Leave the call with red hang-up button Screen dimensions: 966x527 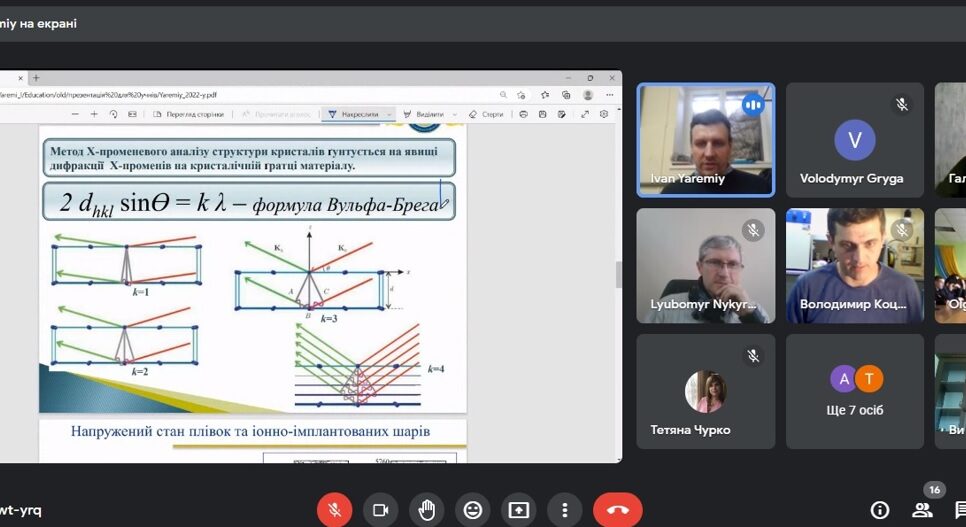(617, 510)
